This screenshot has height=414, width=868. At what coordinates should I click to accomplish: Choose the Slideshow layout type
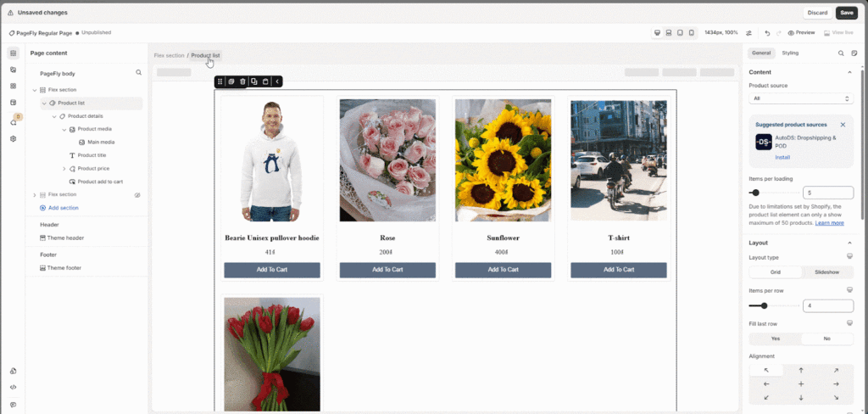pyautogui.click(x=826, y=272)
